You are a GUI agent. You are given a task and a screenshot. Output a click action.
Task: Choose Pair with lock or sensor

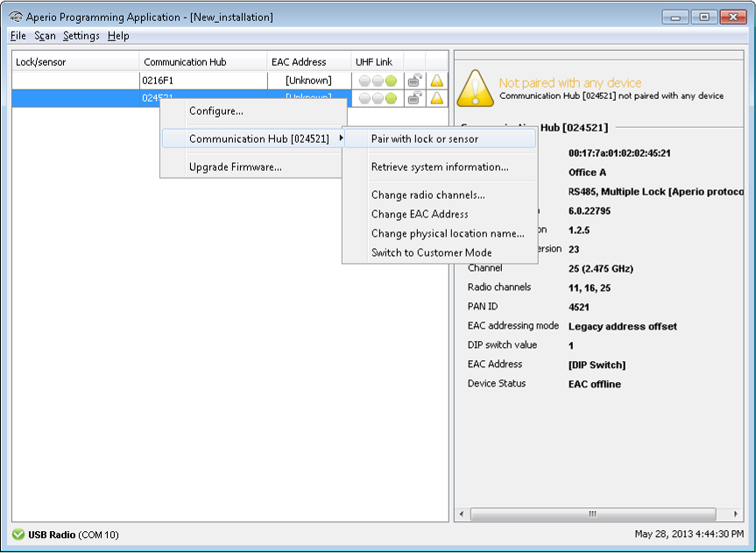[x=440, y=139]
